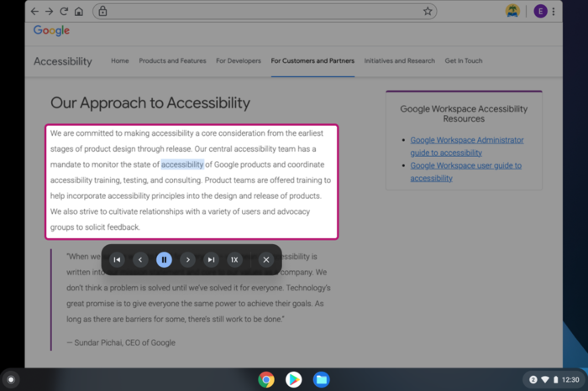Select For Customers and Partners tab
588x391 pixels.
(312, 60)
